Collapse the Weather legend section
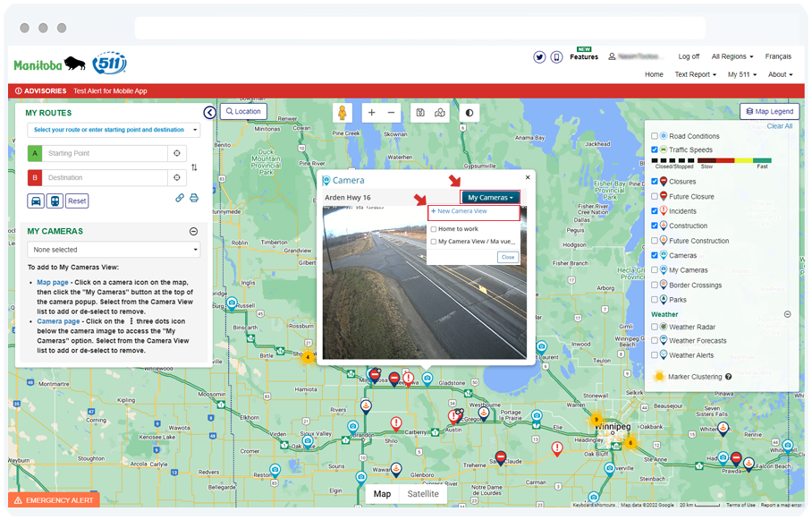The width and height of the screenshot is (812, 520). tap(788, 315)
